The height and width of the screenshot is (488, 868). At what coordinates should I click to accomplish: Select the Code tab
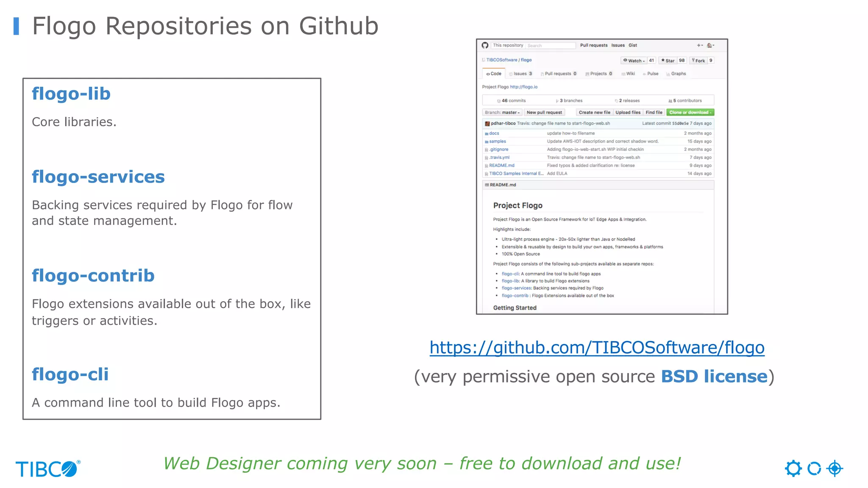(494, 74)
